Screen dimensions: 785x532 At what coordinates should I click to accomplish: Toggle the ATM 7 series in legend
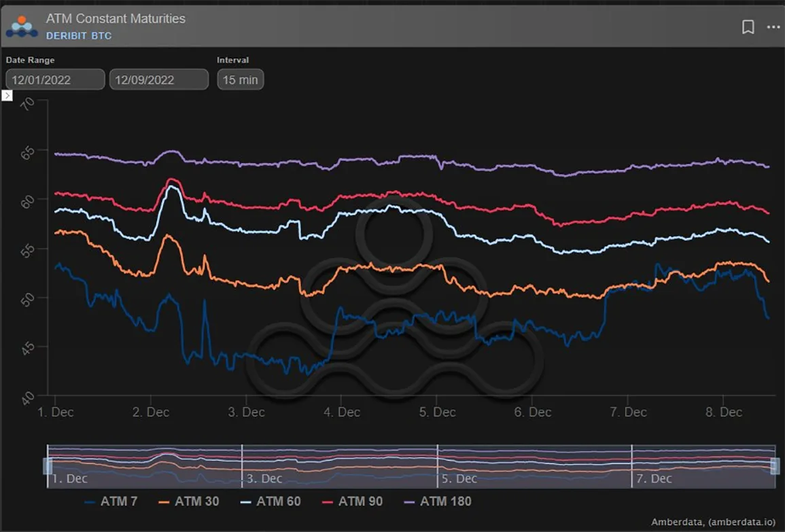click(x=111, y=501)
